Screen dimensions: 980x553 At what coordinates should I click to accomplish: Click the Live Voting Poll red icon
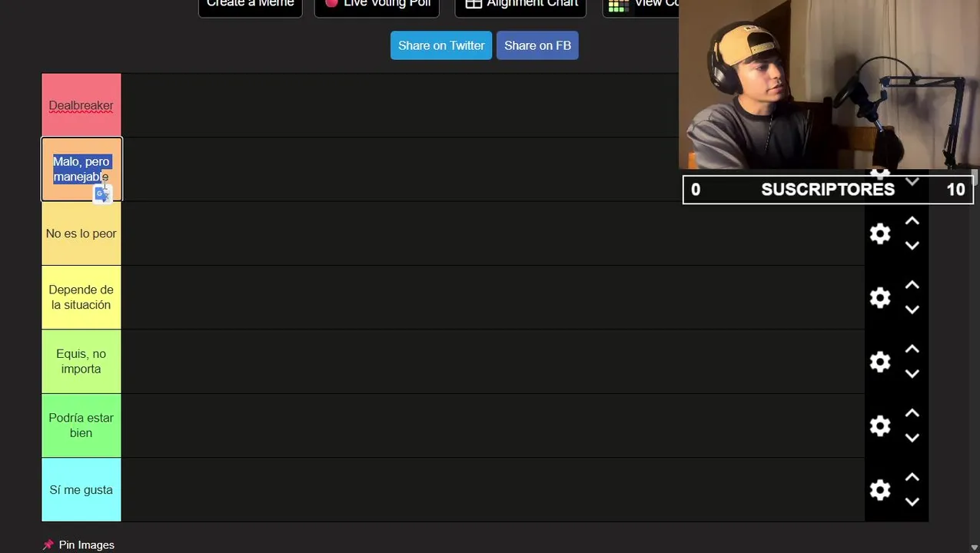[x=331, y=4]
